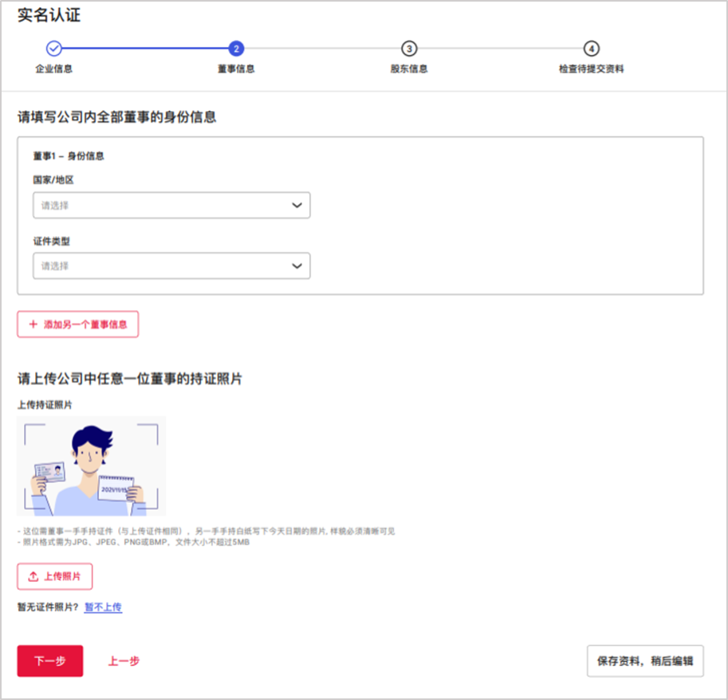The image size is (728, 700).
Task: Click the sample ID-holding photo illustration
Action: [x=92, y=466]
